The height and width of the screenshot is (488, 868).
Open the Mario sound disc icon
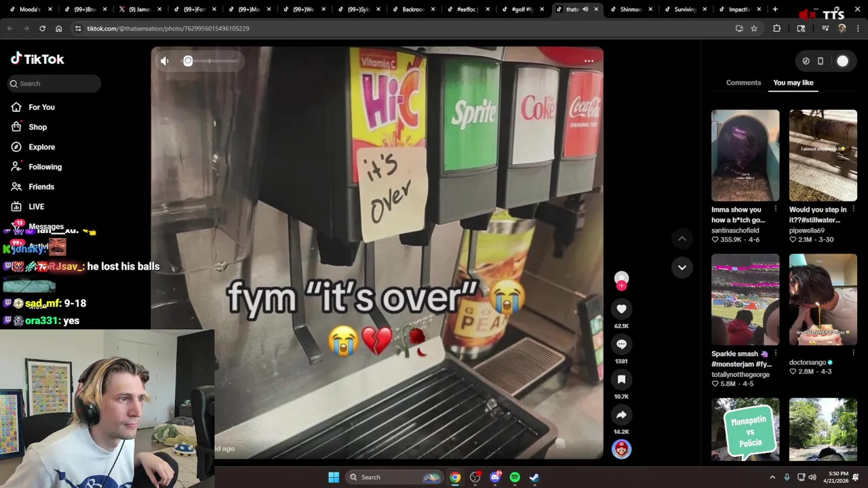pyautogui.click(x=621, y=449)
